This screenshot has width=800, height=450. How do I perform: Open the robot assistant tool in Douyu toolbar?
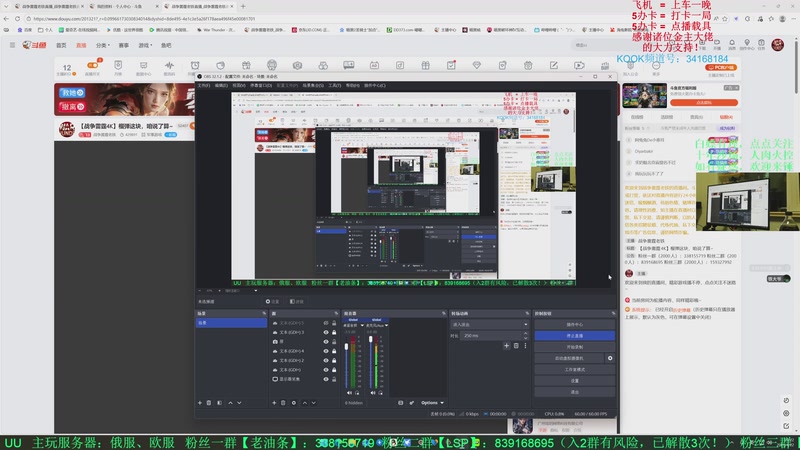pos(271,65)
